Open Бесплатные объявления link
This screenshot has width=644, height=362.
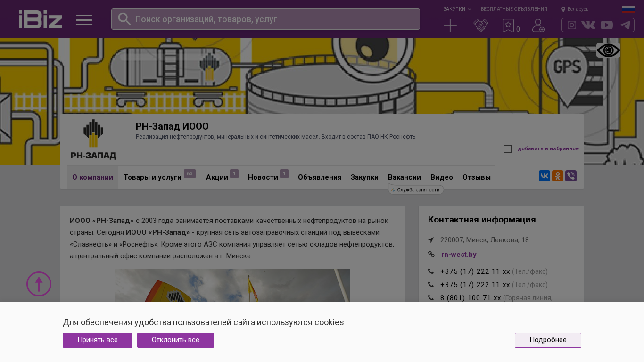point(514,9)
